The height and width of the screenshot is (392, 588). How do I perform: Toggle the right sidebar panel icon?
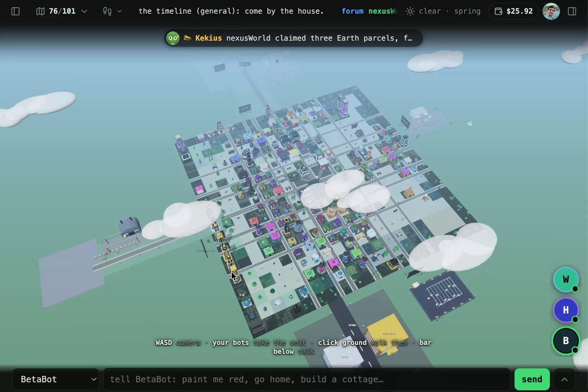(x=572, y=11)
